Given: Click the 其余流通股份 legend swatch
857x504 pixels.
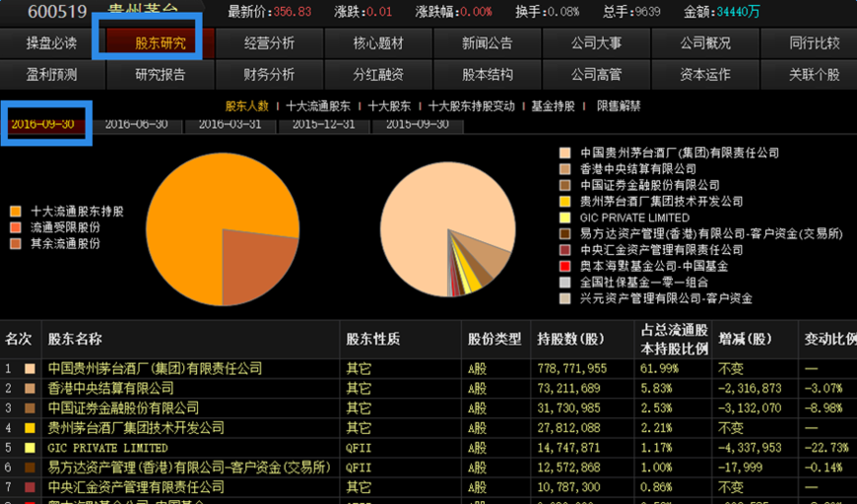Looking at the screenshot, I should point(16,243).
